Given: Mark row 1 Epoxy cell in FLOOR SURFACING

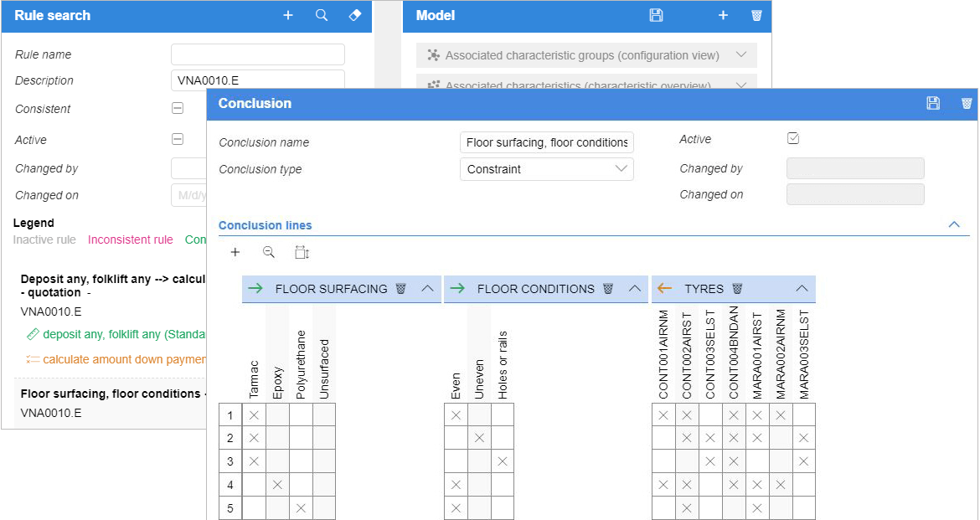Looking at the screenshot, I should 277,415.
